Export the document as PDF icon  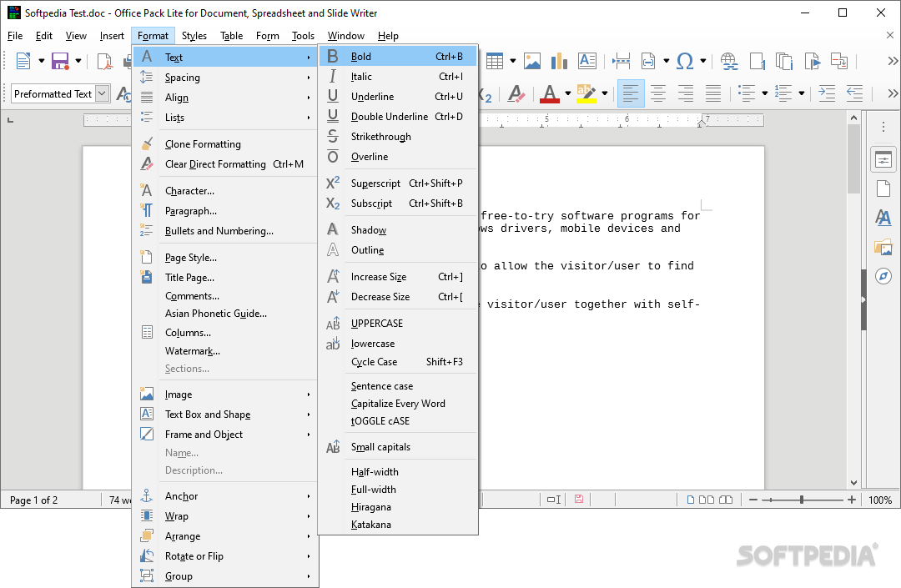tap(104, 61)
